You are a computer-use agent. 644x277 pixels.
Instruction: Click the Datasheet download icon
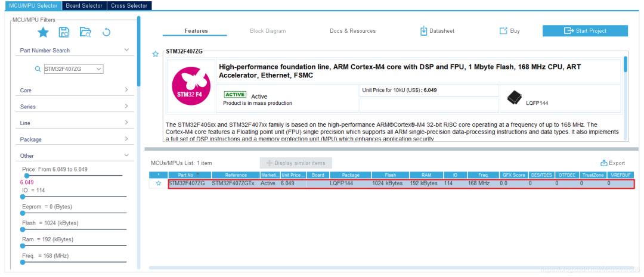coord(424,31)
